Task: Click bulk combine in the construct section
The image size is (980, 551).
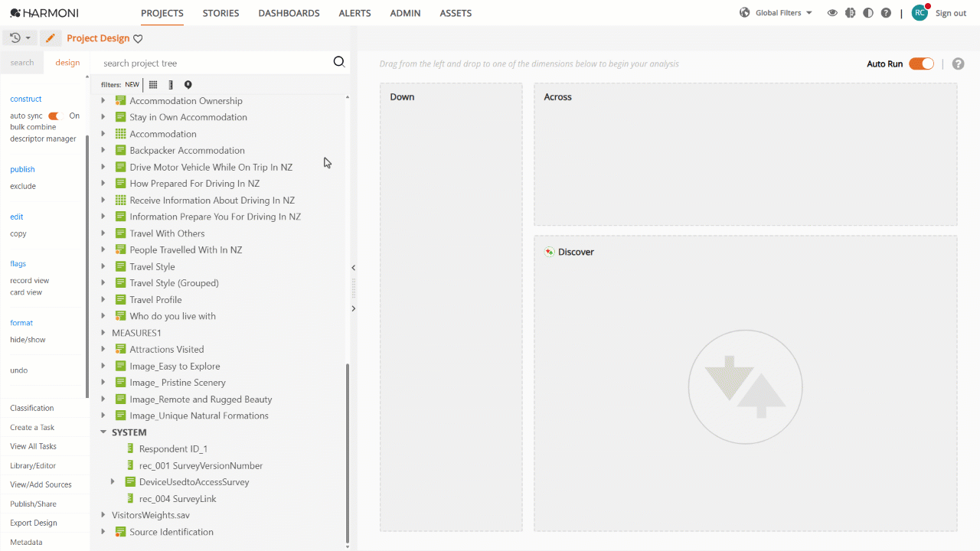Action: 33,127
